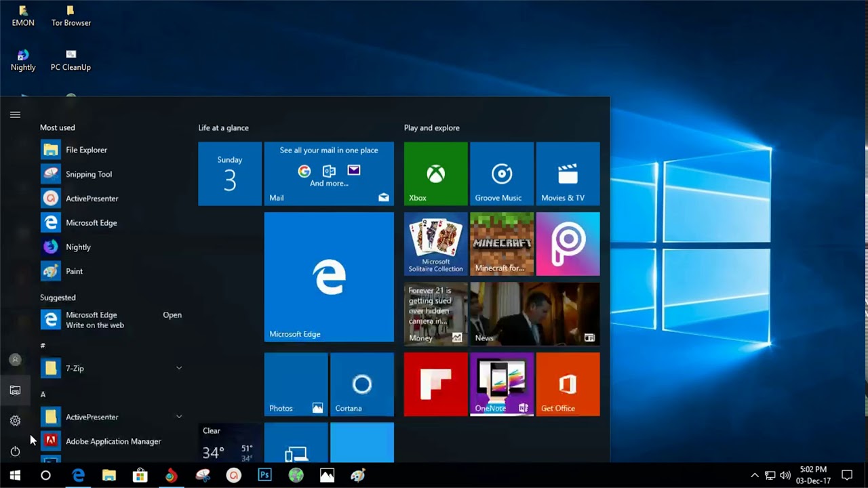Image resolution: width=868 pixels, height=488 pixels.
Task: Open Settings gear in Start sidebar
Action: click(15, 421)
